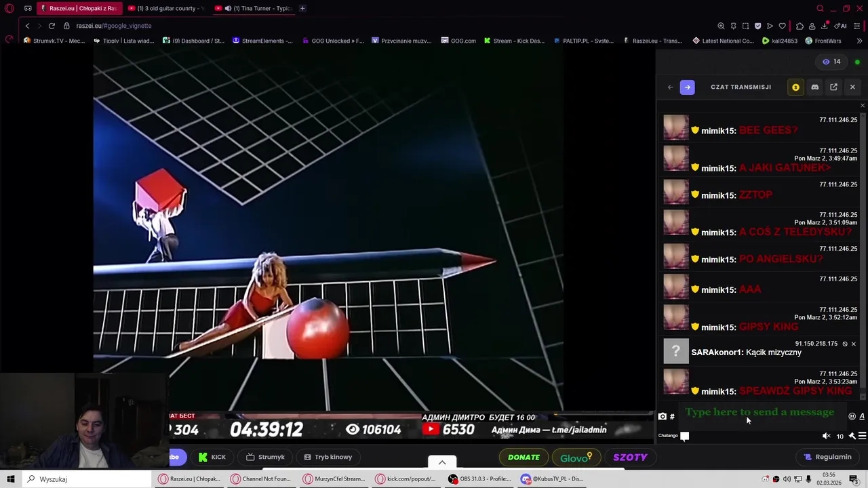Viewport: 868px width, 488px height.
Task: Open the flow send-arrow icon
Action: click(x=770, y=26)
